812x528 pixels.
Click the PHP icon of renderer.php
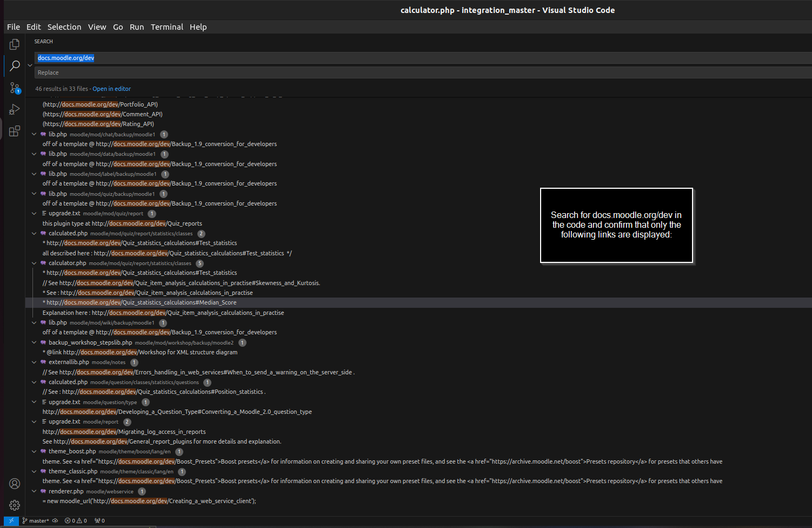pyautogui.click(x=43, y=491)
